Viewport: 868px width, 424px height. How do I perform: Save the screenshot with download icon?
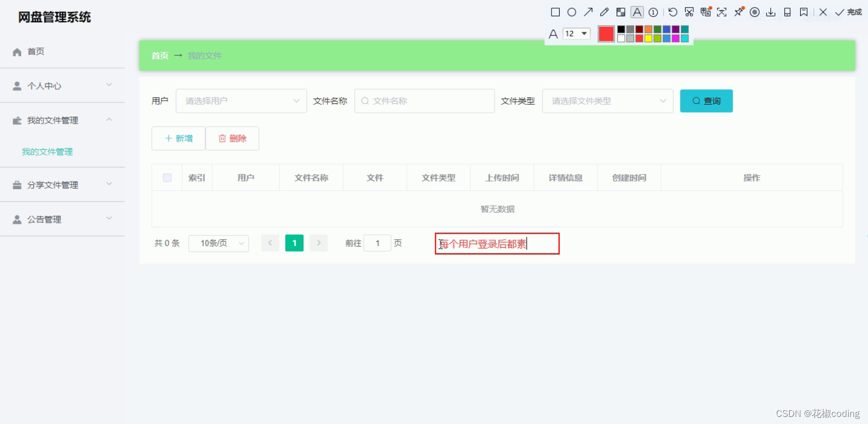(771, 12)
